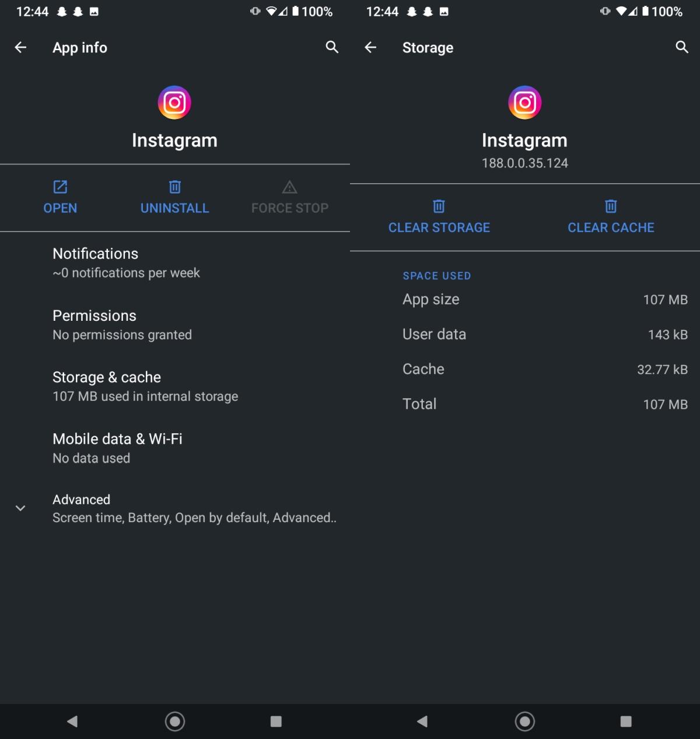The image size is (700, 739).
Task: Clear Instagram cache
Action: 611,217
